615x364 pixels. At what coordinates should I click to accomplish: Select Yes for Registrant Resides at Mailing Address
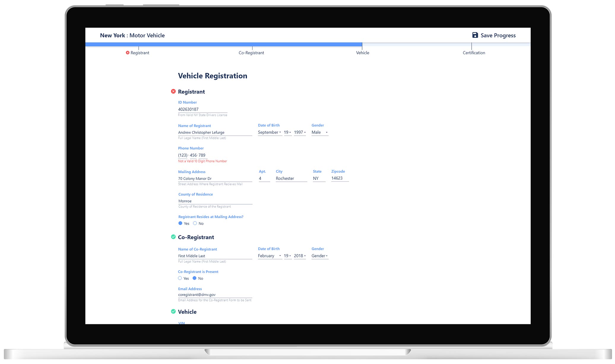click(x=180, y=223)
